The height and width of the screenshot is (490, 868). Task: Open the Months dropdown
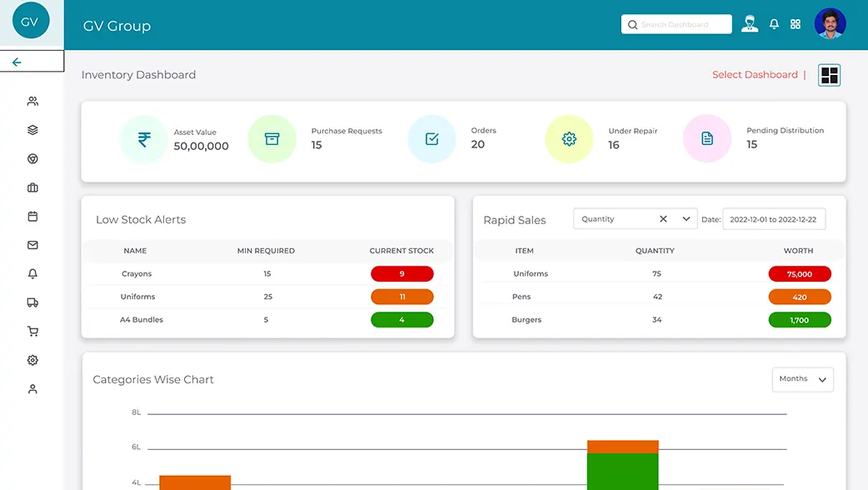coord(803,379)
